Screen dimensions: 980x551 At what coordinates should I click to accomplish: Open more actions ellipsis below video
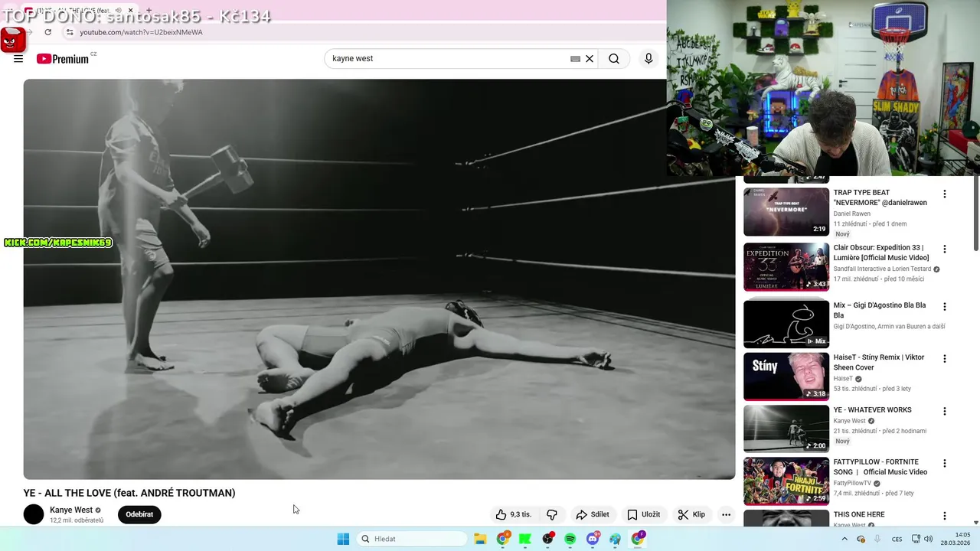click(726, 514)
